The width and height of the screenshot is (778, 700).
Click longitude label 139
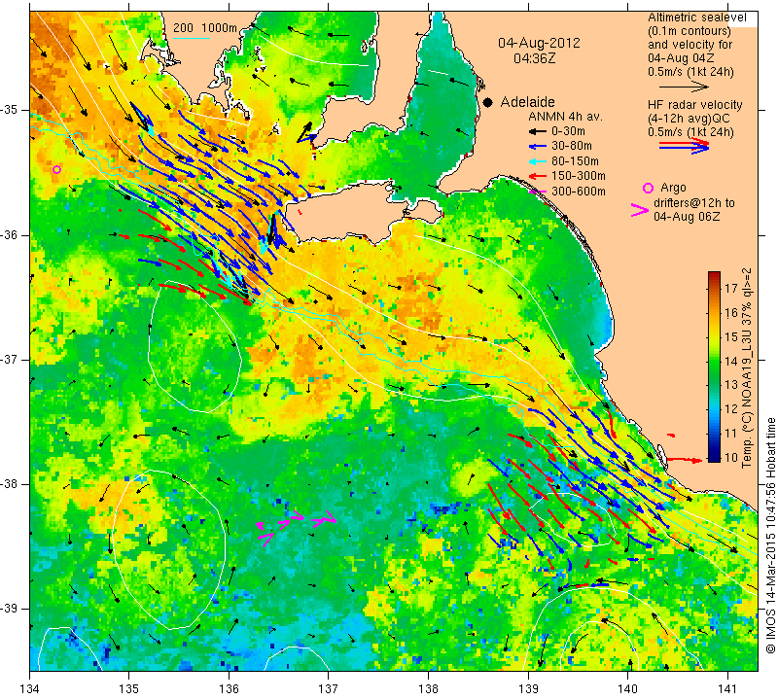528,689
